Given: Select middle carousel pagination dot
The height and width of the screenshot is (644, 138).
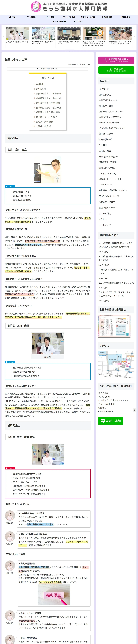Looking at the screenshot, I should pyautogui.click(x=69, y=51).
